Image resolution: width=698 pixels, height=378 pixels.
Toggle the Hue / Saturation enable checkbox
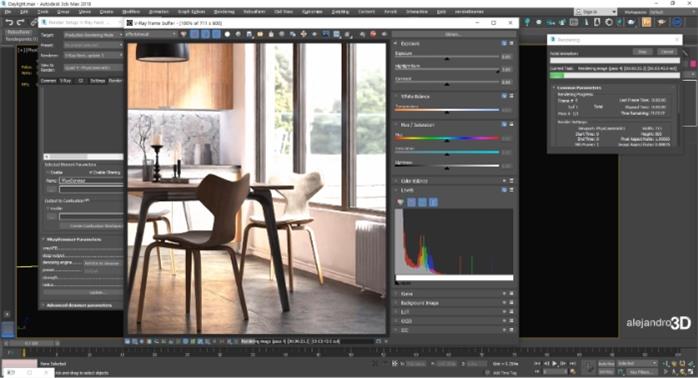(x=504, y=124)
